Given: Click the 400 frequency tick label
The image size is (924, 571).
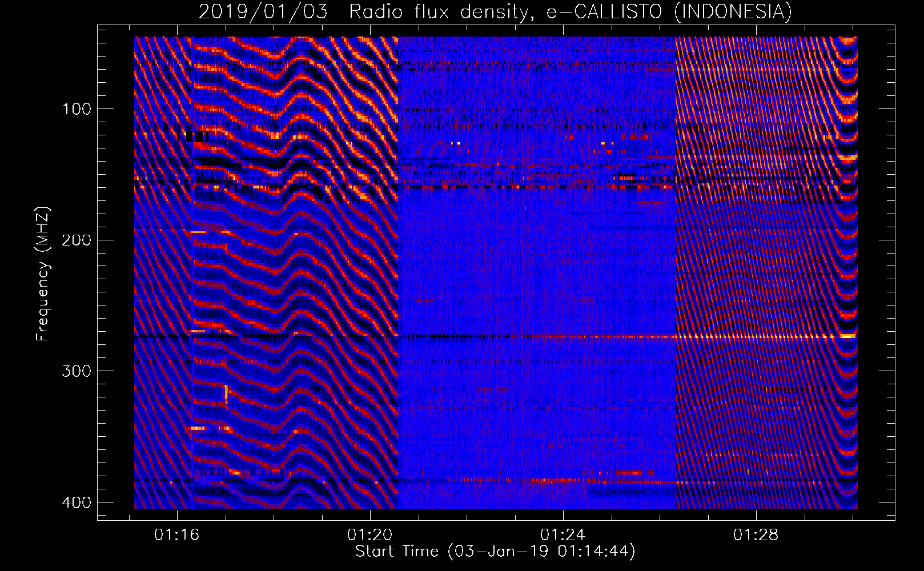Looking at the screenshot, I should 77,502.
